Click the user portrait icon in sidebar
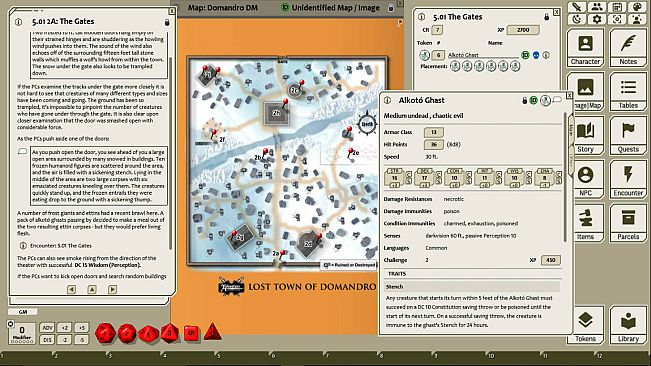The width and height of the screenshot is (651, 366). (x=637, y=19)
